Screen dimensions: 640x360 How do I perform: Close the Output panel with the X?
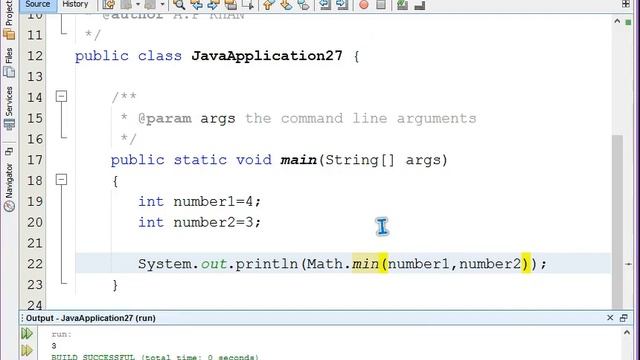(610, 318)
